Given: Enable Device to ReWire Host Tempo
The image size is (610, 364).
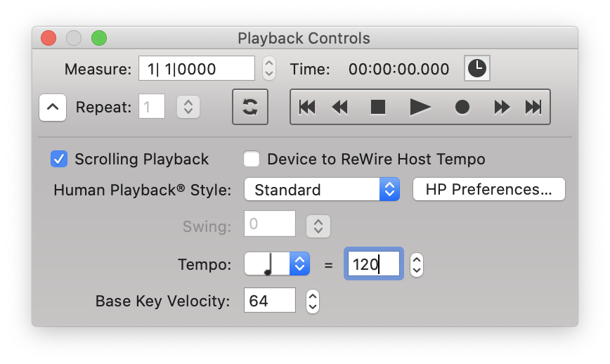Looking at the screenshot, I should (252, 159).
